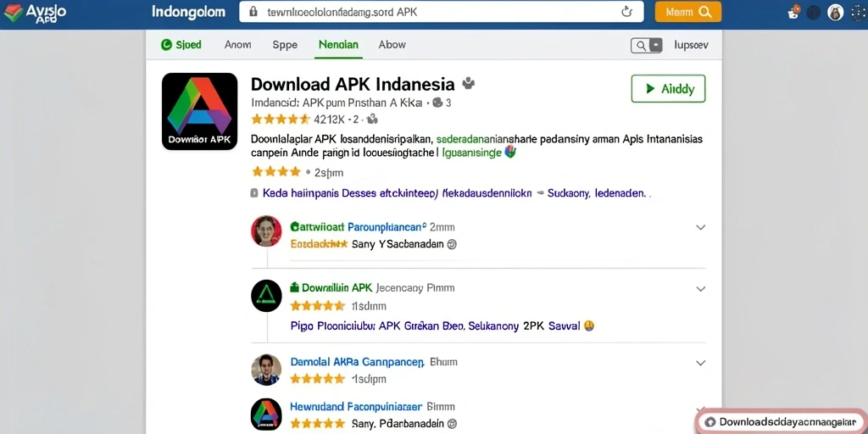This screenshot has width=868, height=434.
Task: Click the colorful avatar of Hewndand Faconpuiniaraer
Action: [266, 414]
